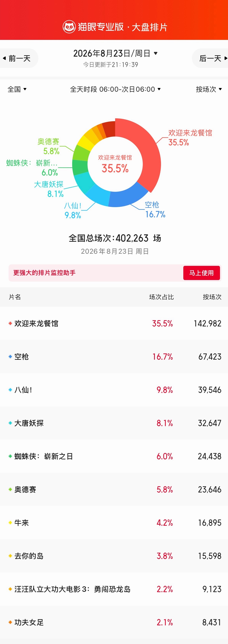Screen dimensions: 228x644
Task: Click yellow diamond marker beside 牛来
Action: (x=10, y=522)
